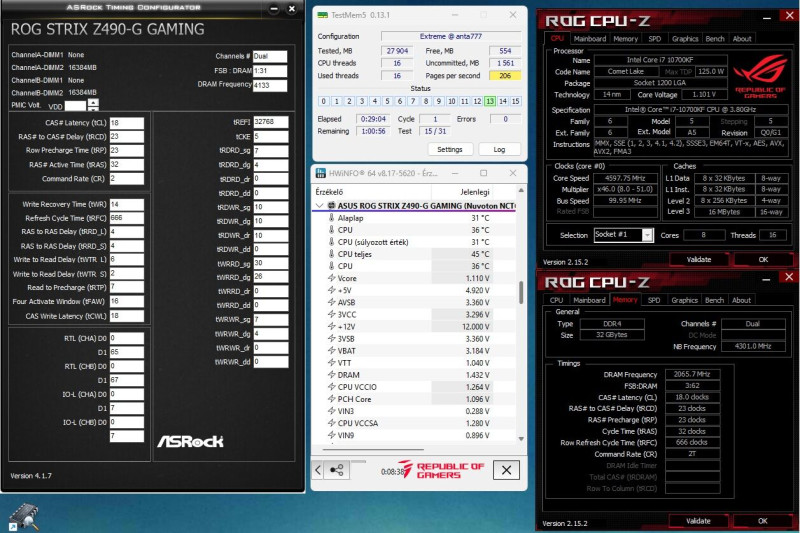Click the tREFI value field
The height and width of the screenshot is (533, 800).
click(270, 122)
